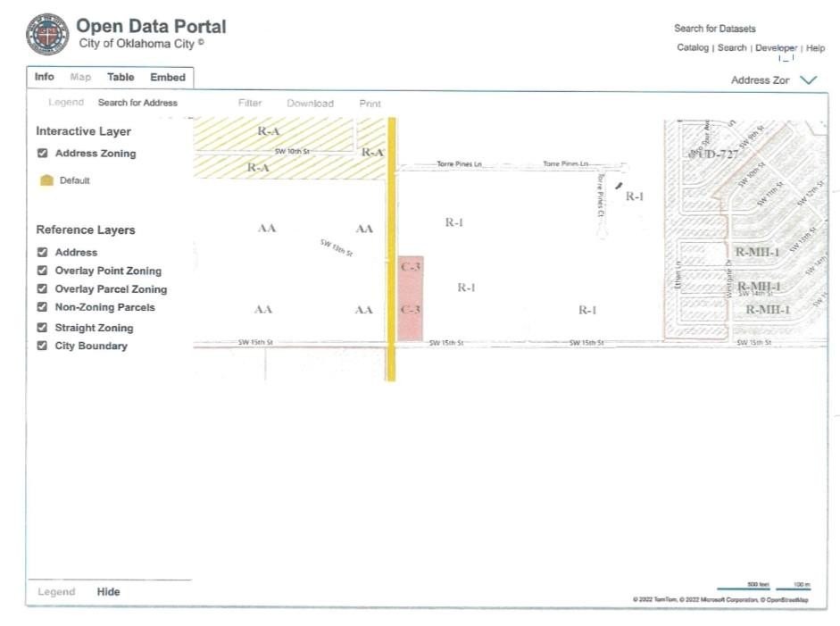This screenshot has width=840, height=626.
Task: Open the Filter option
Action: point(250,104)
